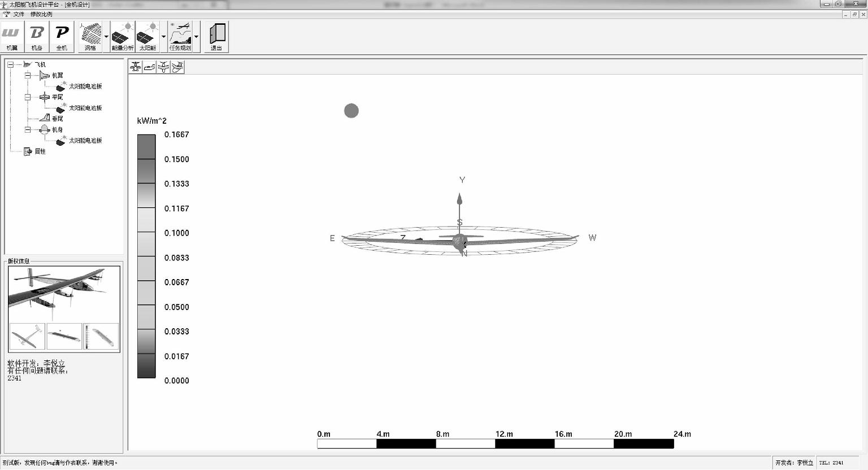Click the 有任何问题请联系 text
The image size is (868, 470).
pos(38,371)
